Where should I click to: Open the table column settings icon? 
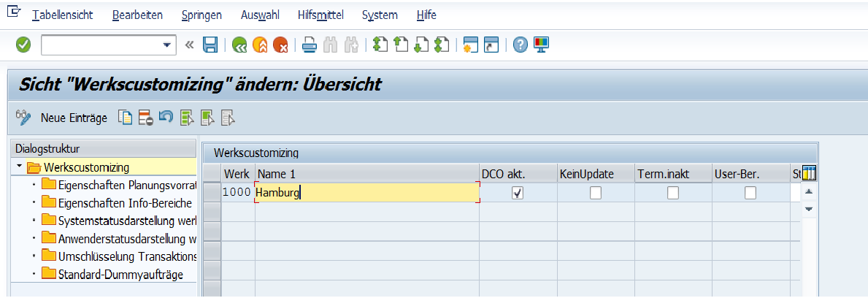[x=808, y=174]
